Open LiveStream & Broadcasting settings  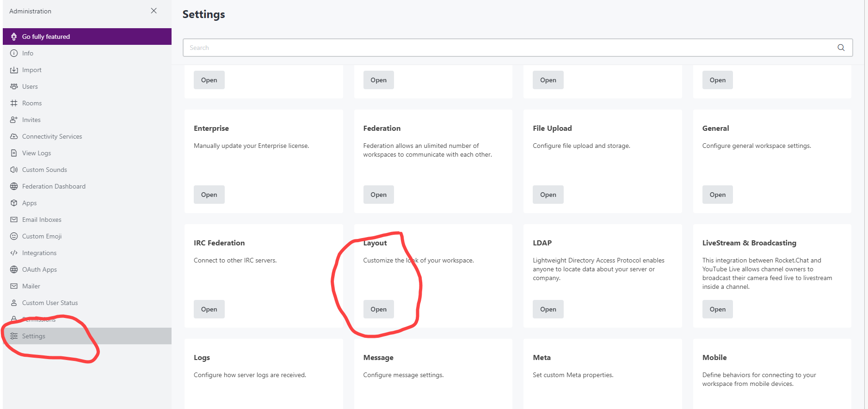[717, 309]
